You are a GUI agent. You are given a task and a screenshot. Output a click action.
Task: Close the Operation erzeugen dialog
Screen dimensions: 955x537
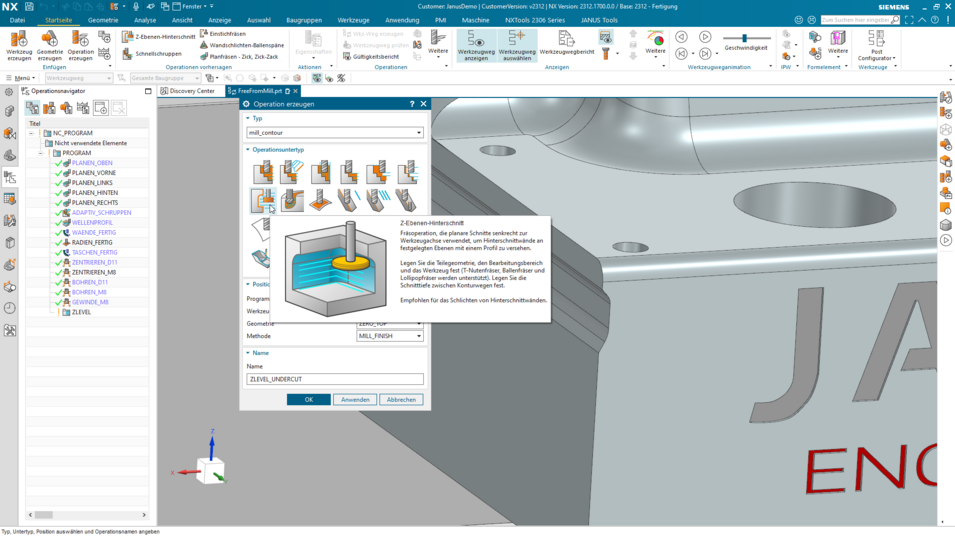click(423, 104)
